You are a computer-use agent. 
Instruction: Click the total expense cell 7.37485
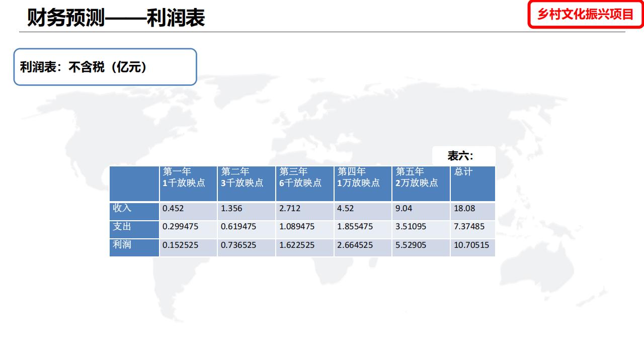[473, 229]
